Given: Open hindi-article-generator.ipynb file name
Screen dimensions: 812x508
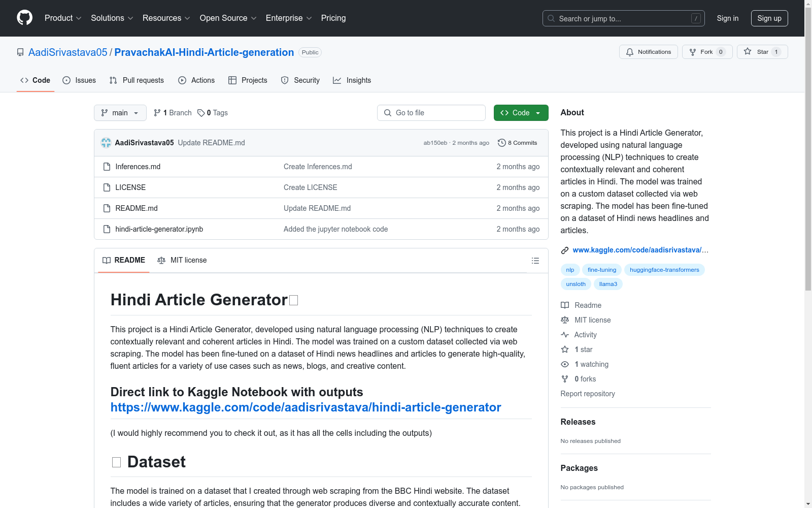Looking at the screenshot, I should click(159, 229).
